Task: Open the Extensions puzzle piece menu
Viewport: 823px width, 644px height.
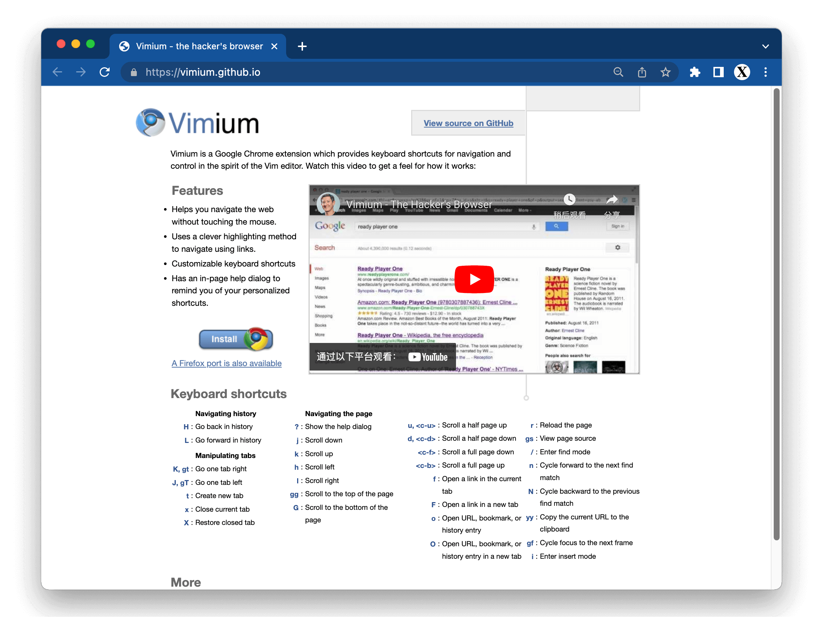Action: 695,72
